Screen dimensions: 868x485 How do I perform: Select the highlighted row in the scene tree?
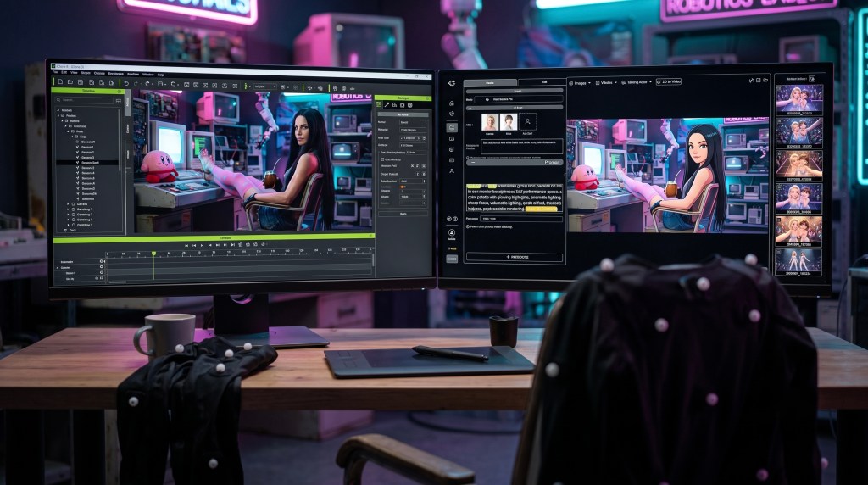87,162
